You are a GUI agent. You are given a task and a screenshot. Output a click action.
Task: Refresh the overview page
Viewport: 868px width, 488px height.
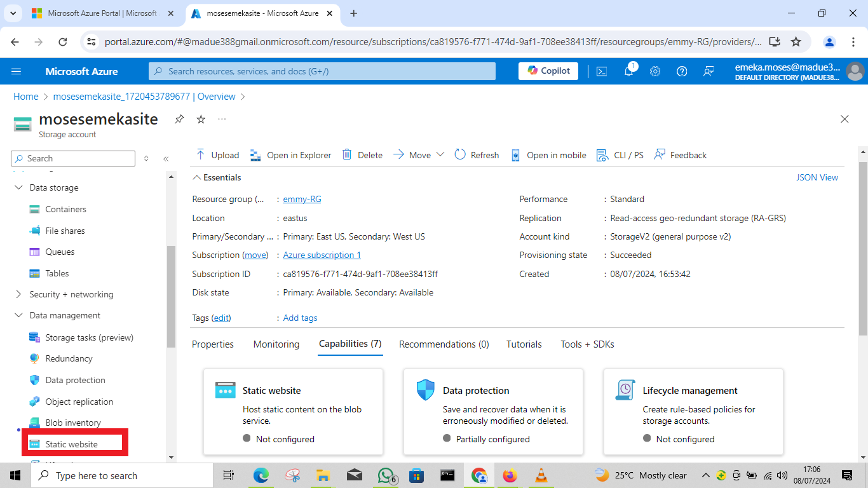coord(477,155)
